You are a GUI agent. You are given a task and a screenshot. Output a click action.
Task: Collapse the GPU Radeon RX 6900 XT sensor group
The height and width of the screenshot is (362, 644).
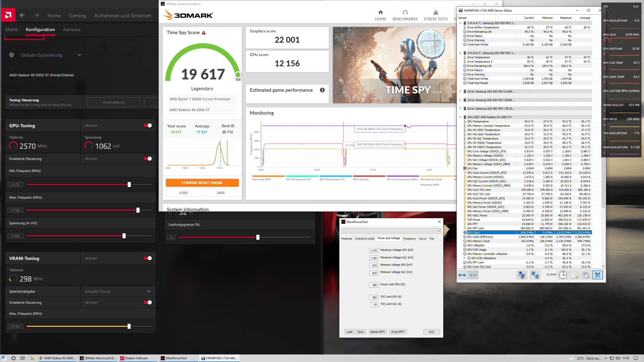coord(460,117)
